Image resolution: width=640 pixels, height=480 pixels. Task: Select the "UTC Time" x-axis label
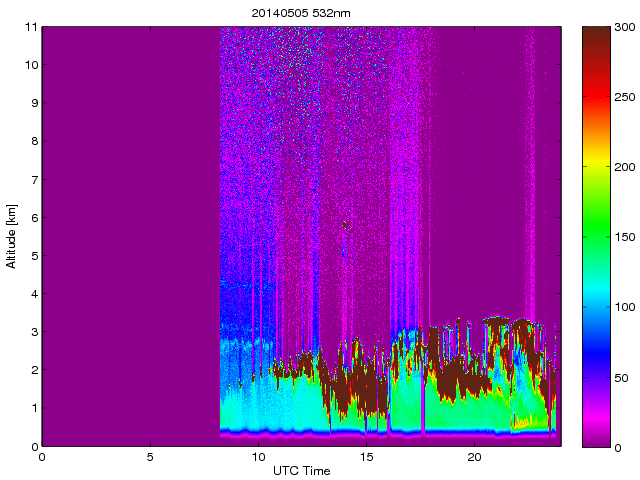pyautogui.click(x=301, y=470)
